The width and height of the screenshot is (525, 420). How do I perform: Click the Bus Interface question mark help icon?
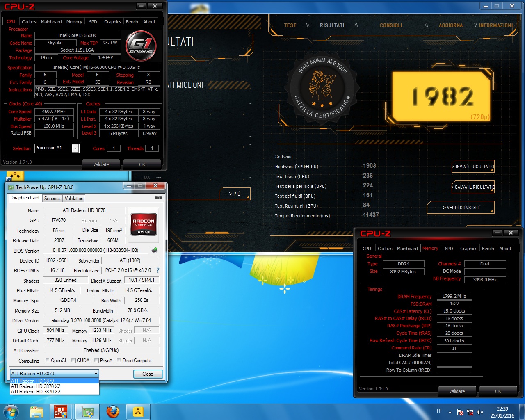coord(158,270)
